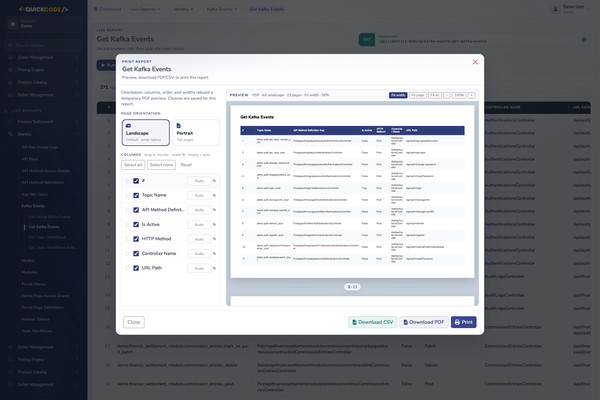
Task: Select Landscape page orientation
Action: pyautogui.click(x=145, y=132)
